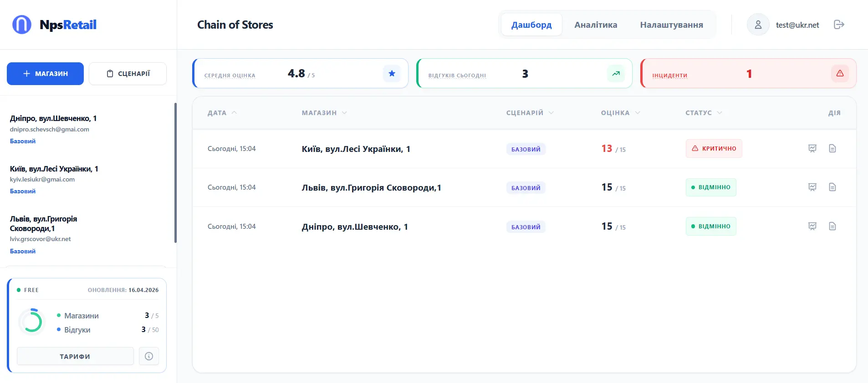Image resolution: width=868 pixels, height=383 pixels.
Task: Click the logout icon next to test@ukr.net
Action: click(x=839, y=25)
